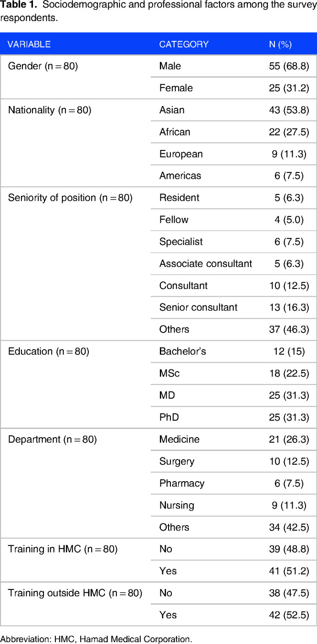This screenshot has width=317, height=644.
Task: Click the Seniority of position row label
Action: [70, 198]
